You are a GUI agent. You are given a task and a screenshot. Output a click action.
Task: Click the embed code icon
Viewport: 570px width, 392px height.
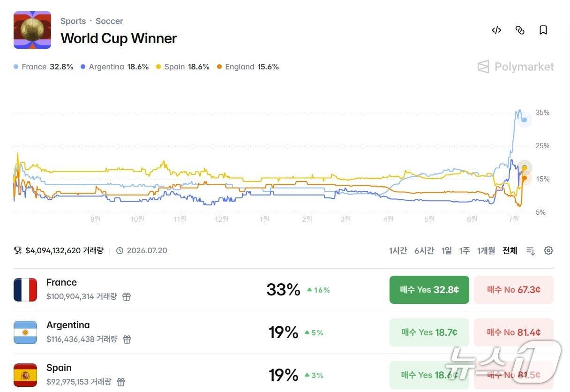coord(496,30)
